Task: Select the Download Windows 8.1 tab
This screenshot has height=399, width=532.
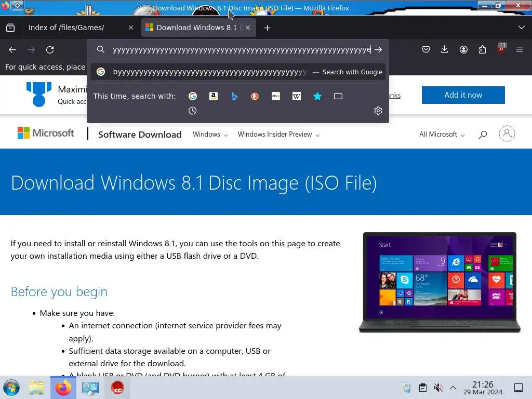Action: point(198,28)
